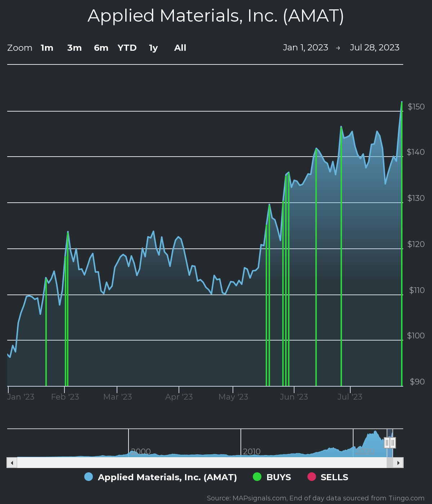This screenshot has width=432, height=504.
Task: Click the May '23 axis label
Action: [234, 397]
